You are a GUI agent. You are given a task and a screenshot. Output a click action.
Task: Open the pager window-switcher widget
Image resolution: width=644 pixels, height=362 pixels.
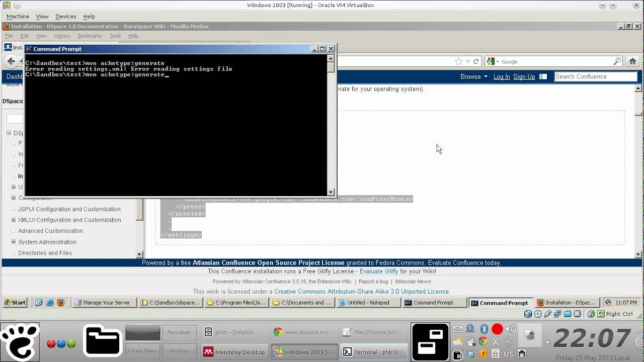coord(430,342)
